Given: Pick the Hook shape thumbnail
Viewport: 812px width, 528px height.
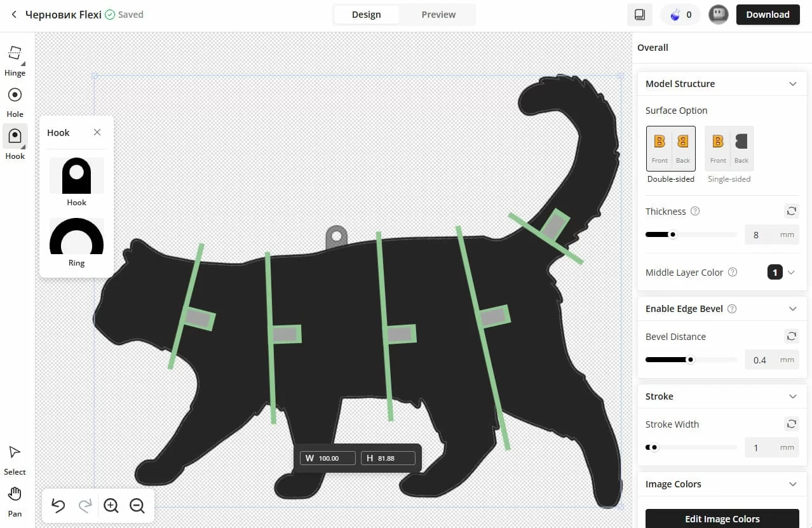Looking at the screenshot, I should 76,176.
